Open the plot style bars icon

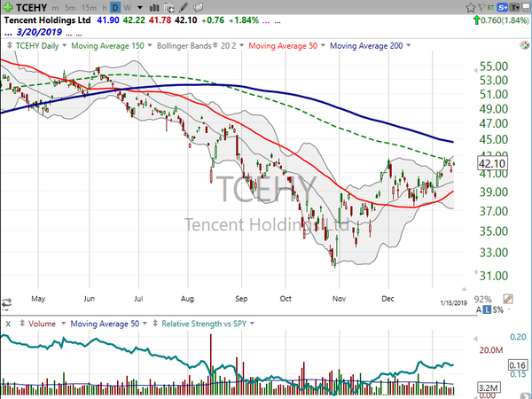154,7
